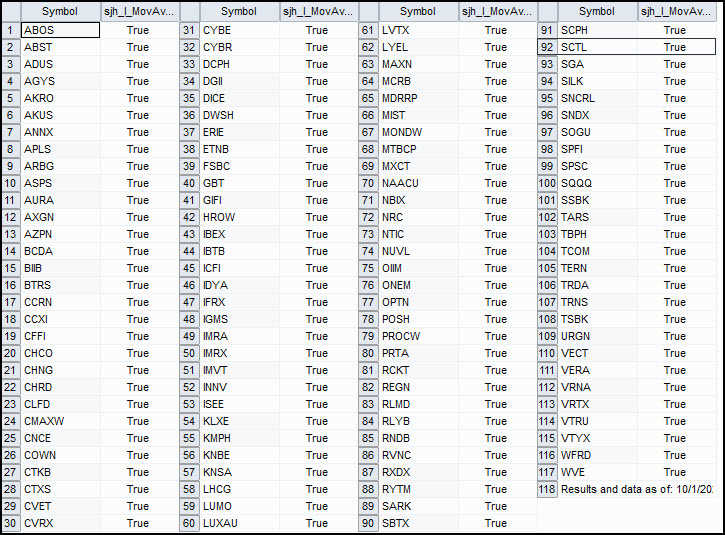Click True value in ABST row

[x=138, y=47]
